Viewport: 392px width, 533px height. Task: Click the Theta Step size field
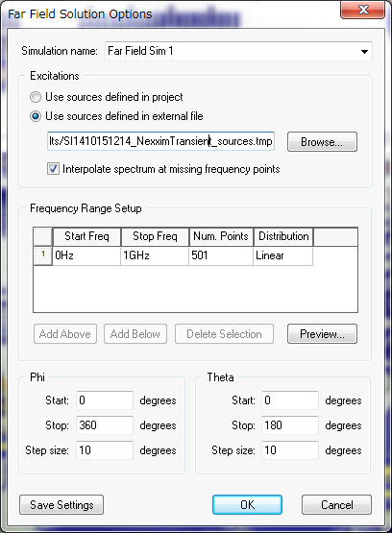click(290, 450)
